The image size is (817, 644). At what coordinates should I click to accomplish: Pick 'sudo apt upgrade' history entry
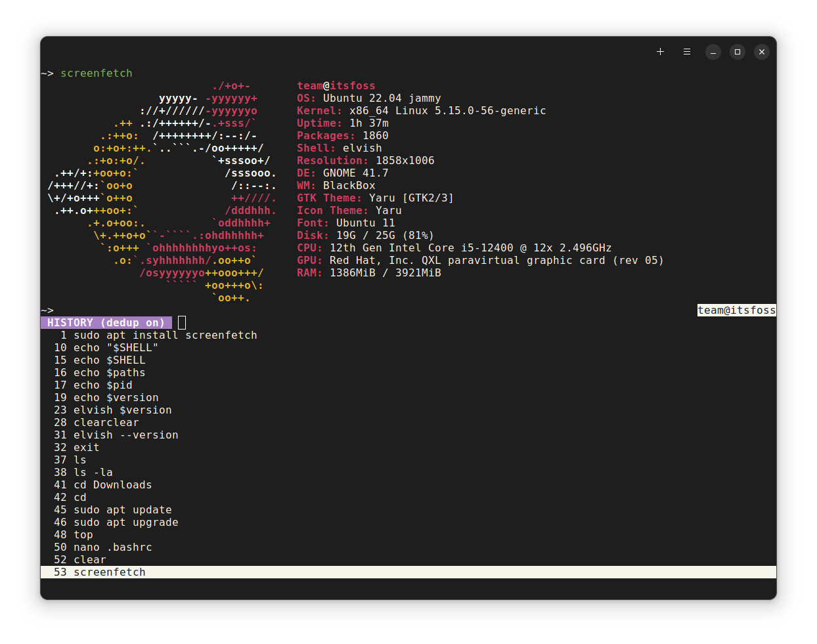click(125, 523)
